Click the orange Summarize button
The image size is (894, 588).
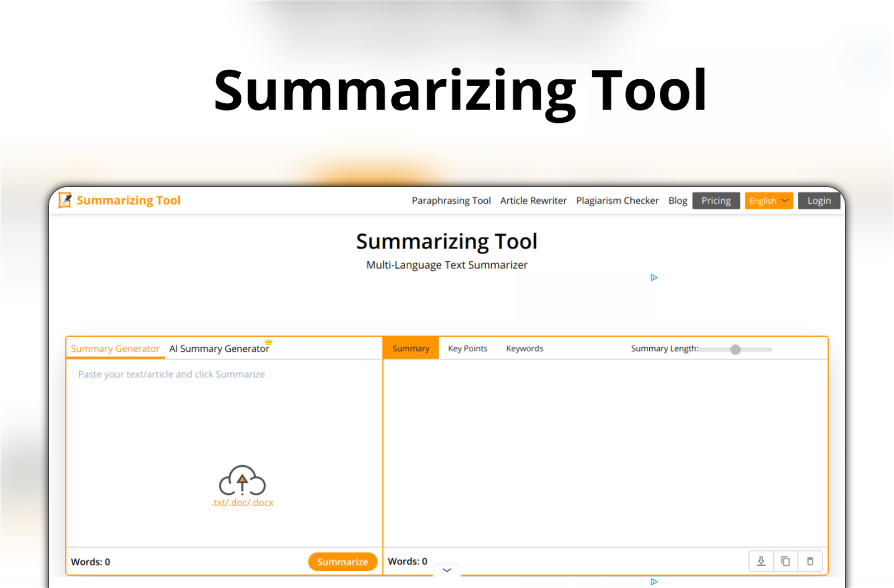pos(343,562)
